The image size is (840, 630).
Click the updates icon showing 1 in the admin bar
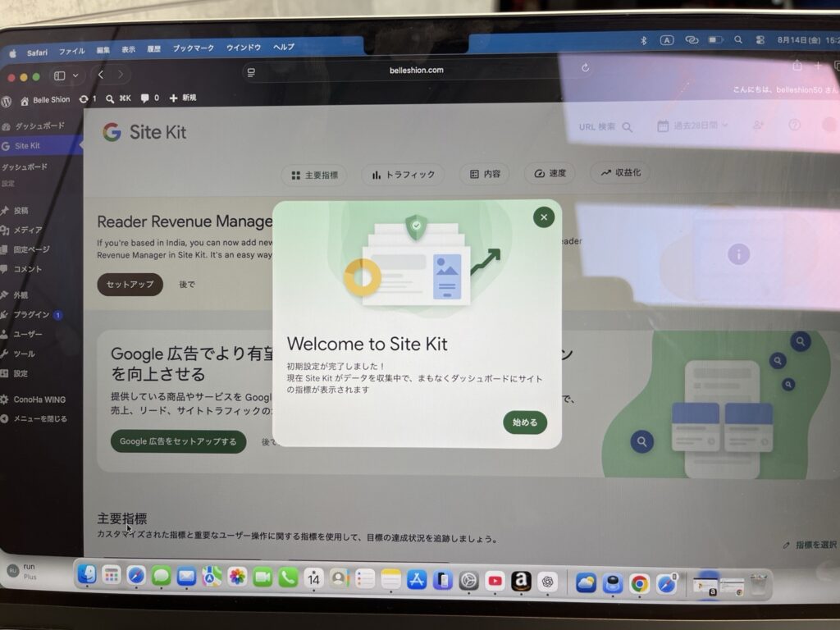coord(87,99)
